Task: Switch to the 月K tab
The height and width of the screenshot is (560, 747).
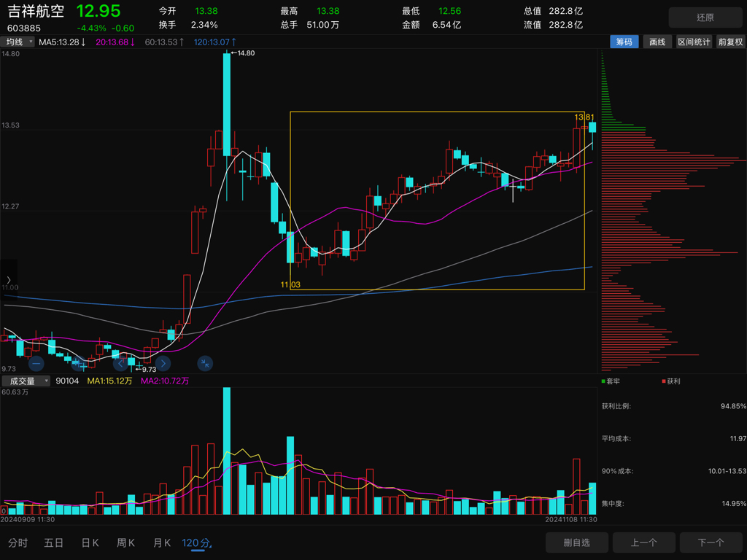Action: pyautogui.click(x=162, y=542)
